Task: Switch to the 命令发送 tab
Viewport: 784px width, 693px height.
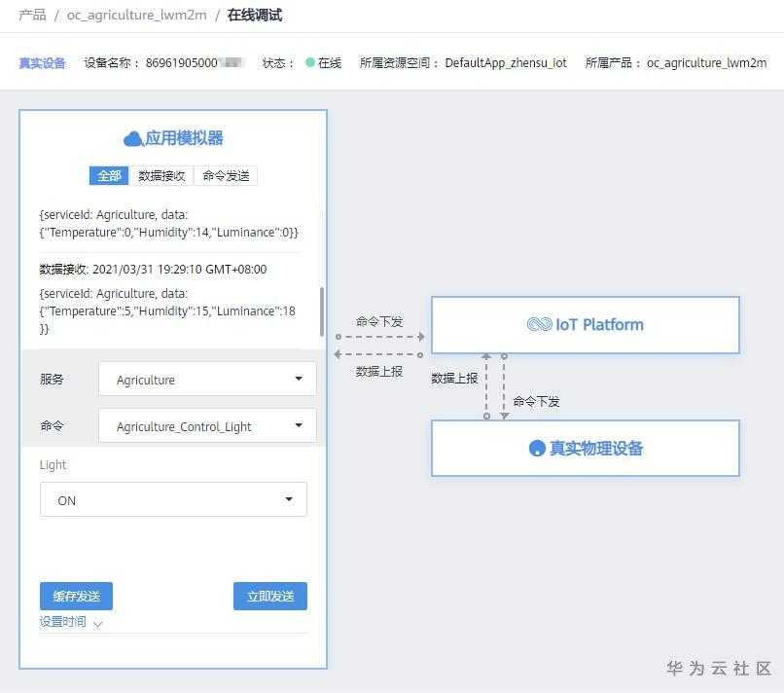Action: point(226,175)
